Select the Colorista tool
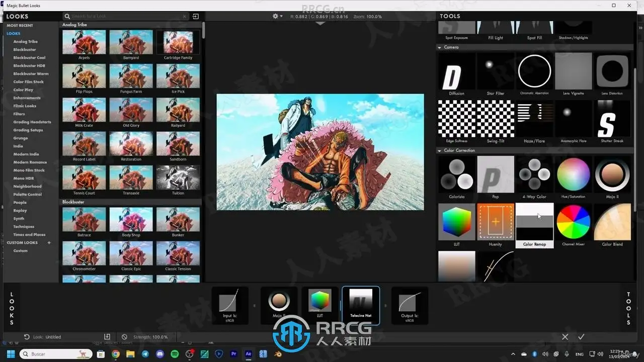 (x=456, y=178)
